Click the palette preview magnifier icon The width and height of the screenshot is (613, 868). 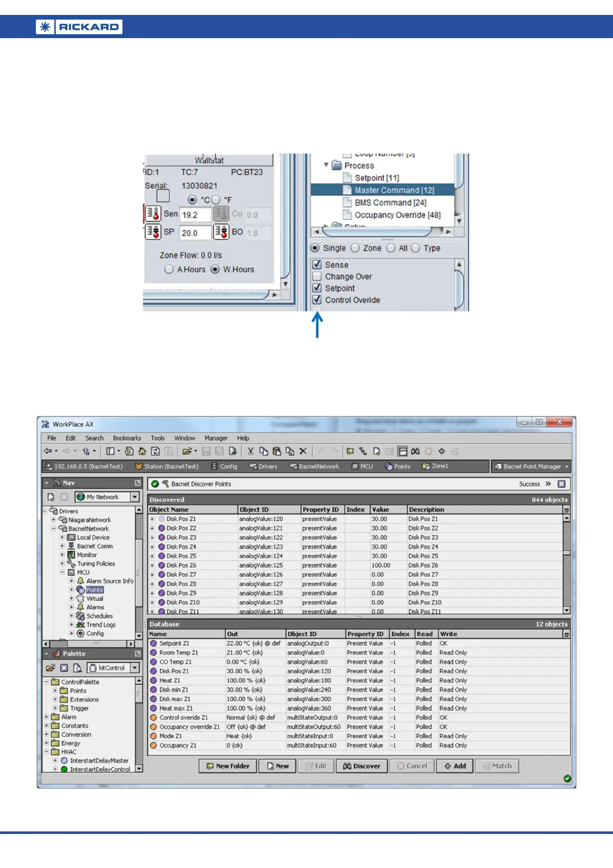(x=77, y=668)
